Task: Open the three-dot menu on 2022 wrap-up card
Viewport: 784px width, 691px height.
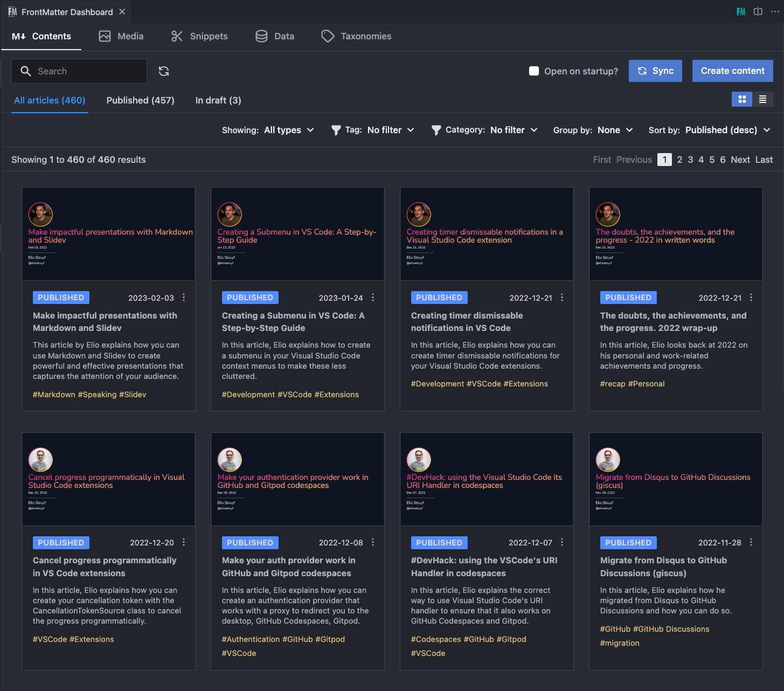Action: tap(751, 298)
